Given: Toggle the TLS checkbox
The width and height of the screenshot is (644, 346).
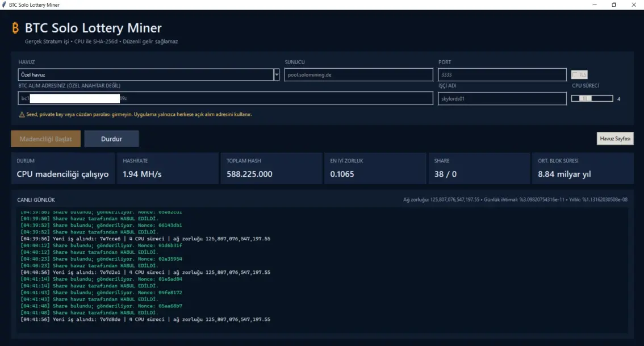Looking at the screenshot, I should coord(579,75).
